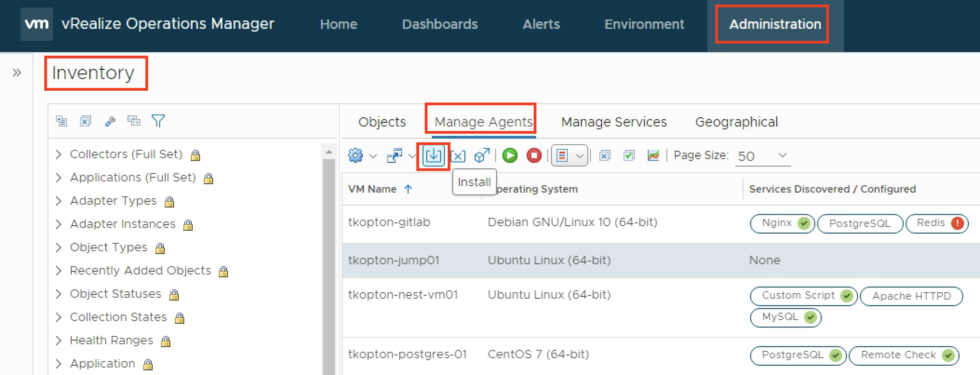Click the Redis service badge with error
Screen dimensions: 980x375
click(937, 223)
